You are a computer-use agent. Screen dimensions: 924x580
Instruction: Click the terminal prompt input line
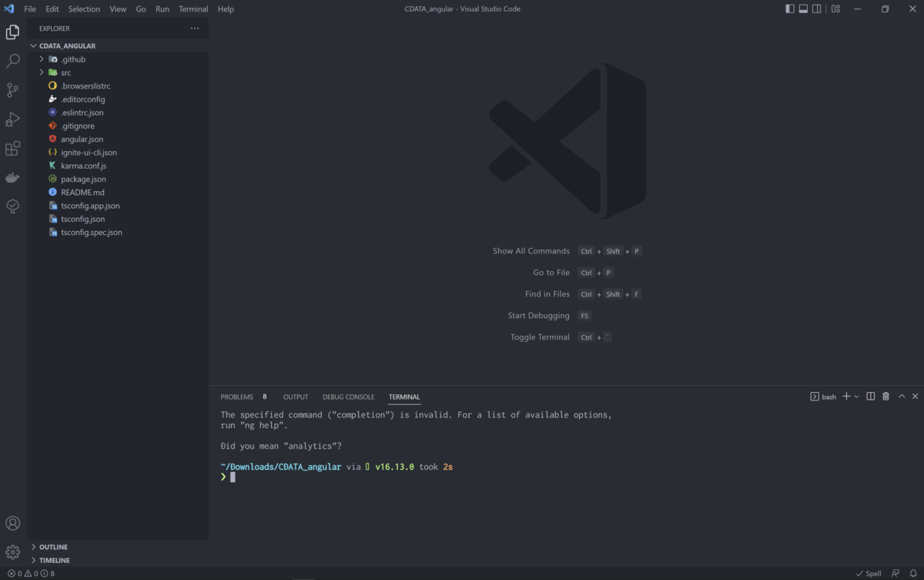tap(233, 477)
